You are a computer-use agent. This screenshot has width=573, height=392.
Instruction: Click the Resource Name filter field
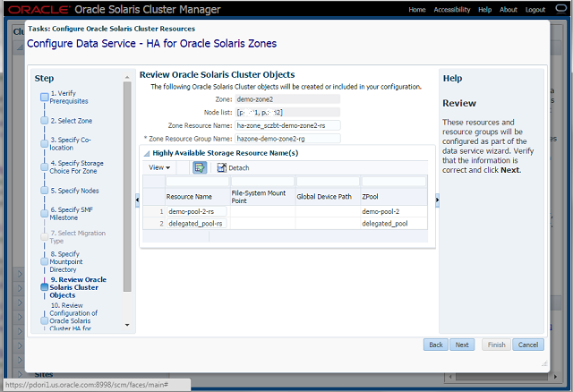[197, 181]
